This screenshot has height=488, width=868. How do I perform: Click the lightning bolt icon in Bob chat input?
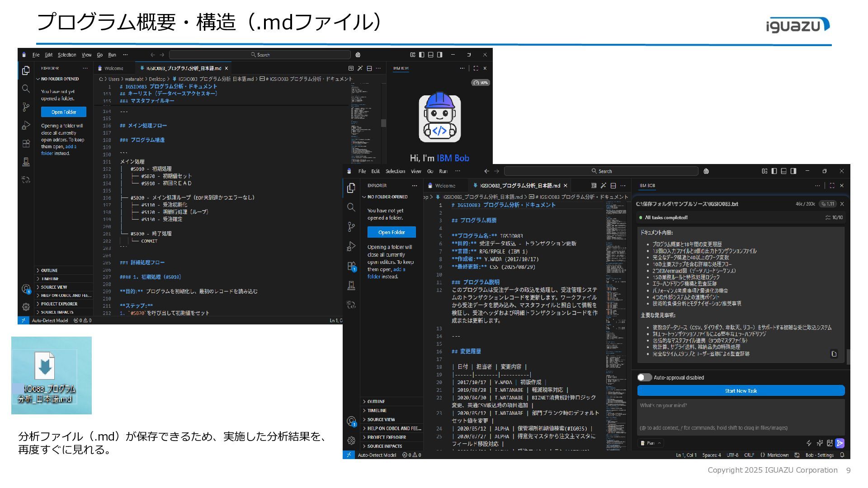pos(809,443)
